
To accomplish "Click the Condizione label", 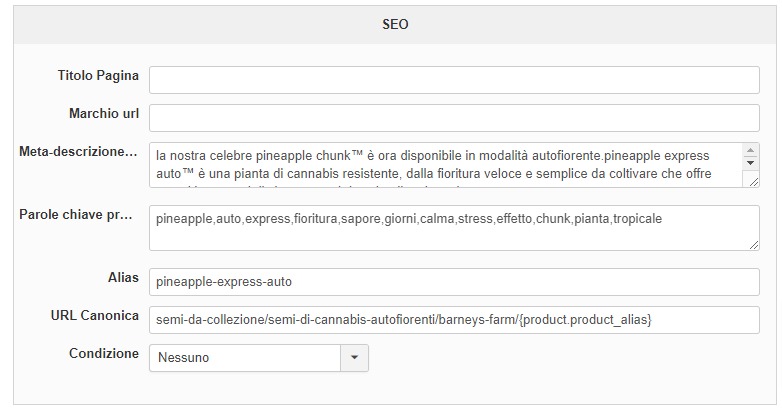I will pos(104,354).
